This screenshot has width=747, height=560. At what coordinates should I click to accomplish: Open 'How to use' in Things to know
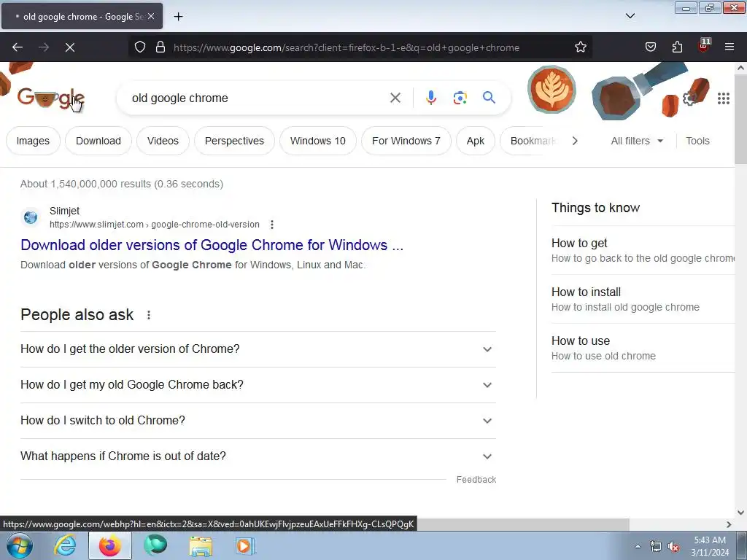coord(643,348)
